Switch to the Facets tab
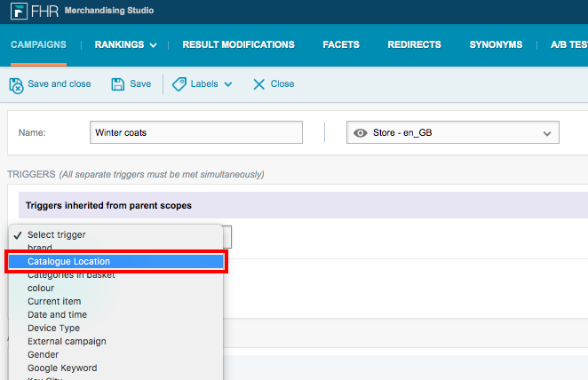The width and height of the screenshot is (588, 380). (341, 44)
